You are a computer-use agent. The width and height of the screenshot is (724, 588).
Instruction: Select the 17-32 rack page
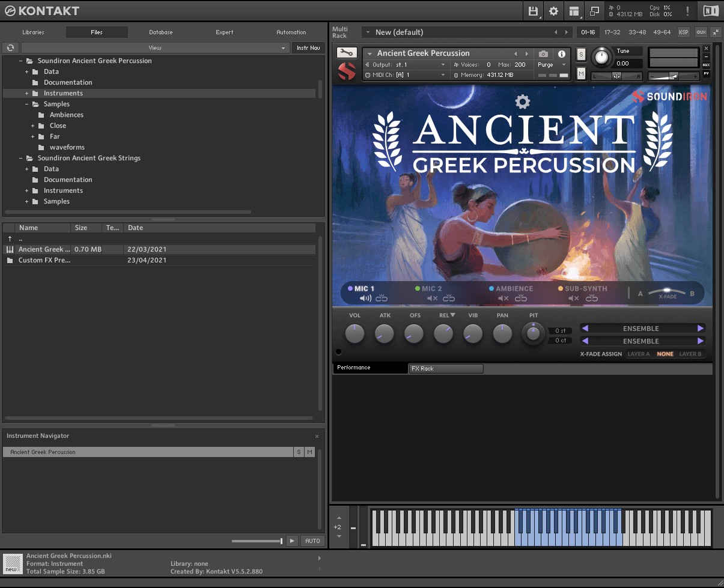tap(612, 32)
